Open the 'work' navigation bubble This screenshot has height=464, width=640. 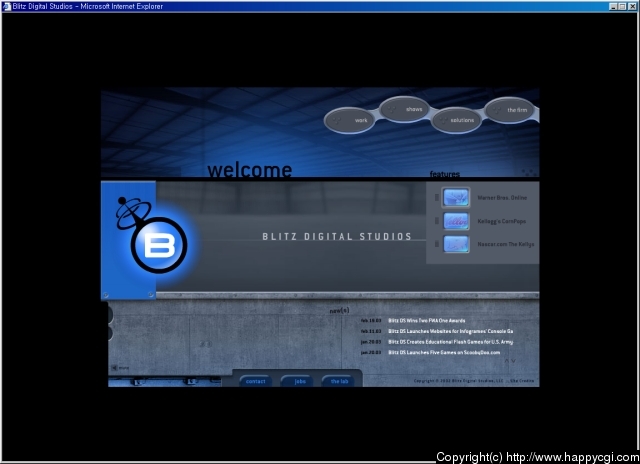pyautogui.click(x=349, y=120)
